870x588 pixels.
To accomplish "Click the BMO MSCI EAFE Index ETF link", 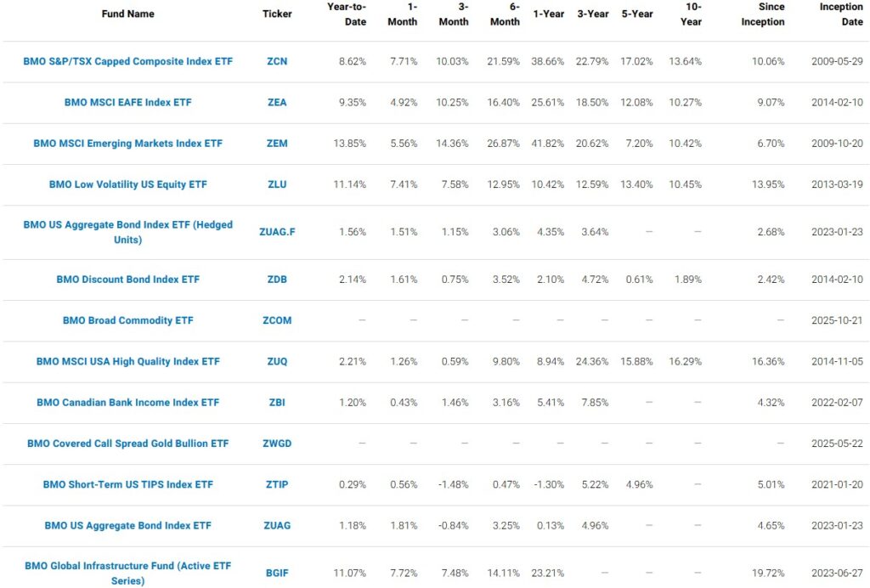I will [x=127, y=102].
